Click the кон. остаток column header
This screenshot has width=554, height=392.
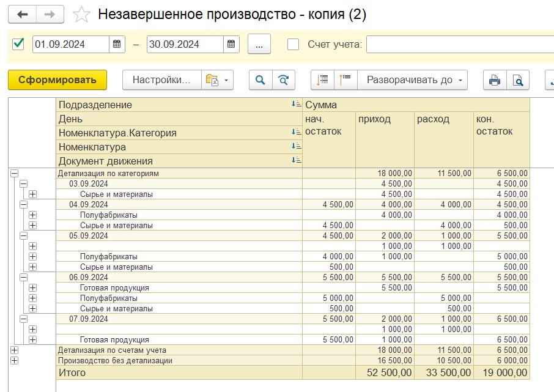501,139
